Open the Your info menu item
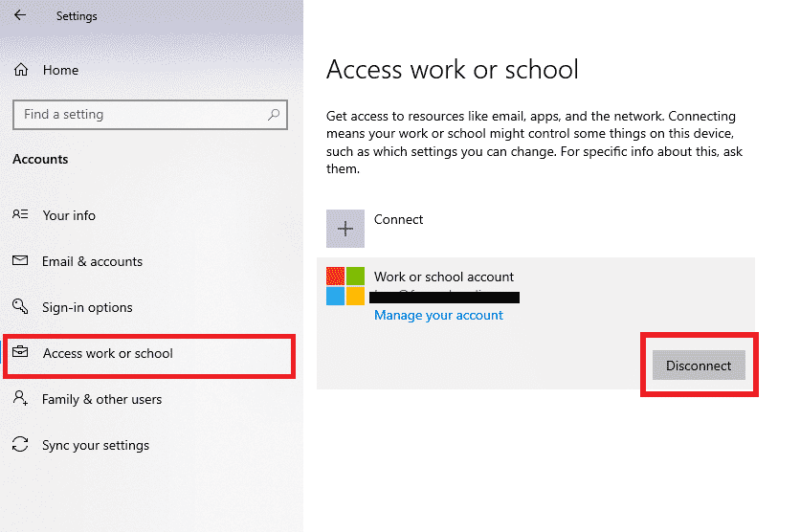The width and height of the screenshot is (800, 532). click(69, 215)
